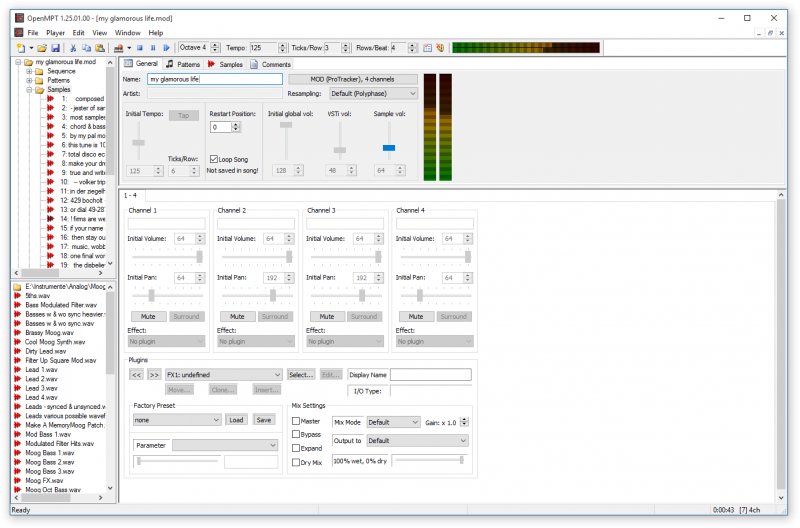Screen dimensions: 800x528
Task: Click the Sample vol slider handle
Action: 389,148
